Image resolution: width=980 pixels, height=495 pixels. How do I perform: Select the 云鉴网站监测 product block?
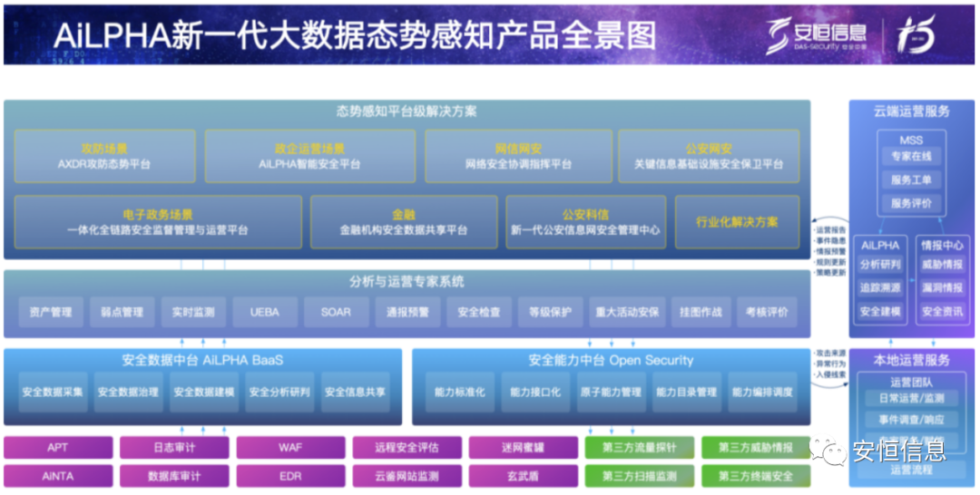coord(407,476)
